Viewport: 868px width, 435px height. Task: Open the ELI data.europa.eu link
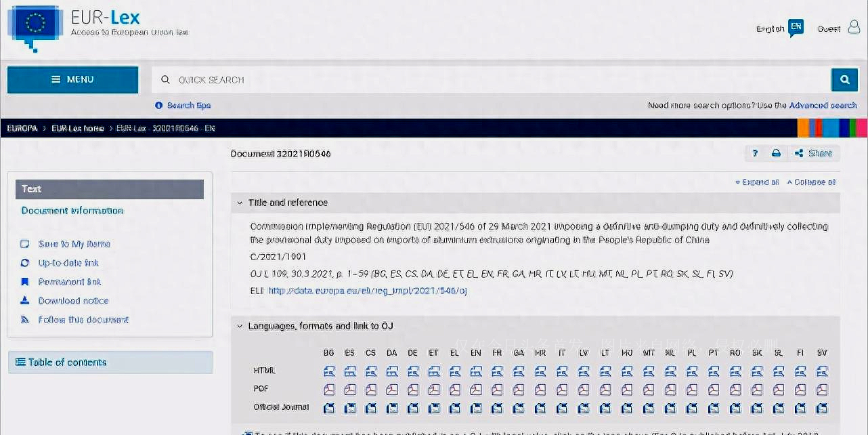click(367, 291)
